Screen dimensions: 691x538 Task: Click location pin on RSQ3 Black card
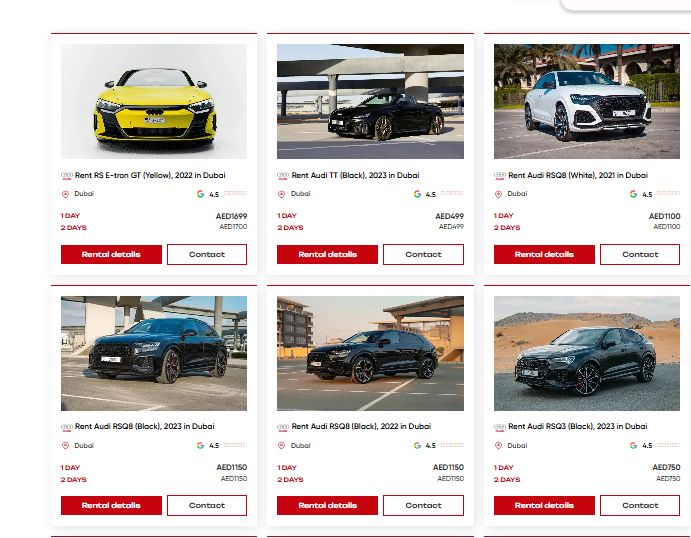click(498, 445)
